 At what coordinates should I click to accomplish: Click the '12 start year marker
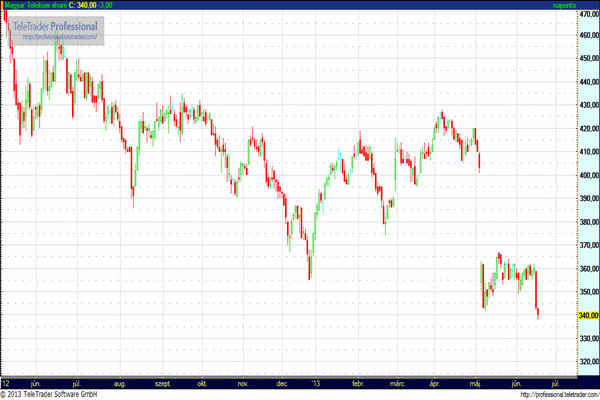[7, 383]
